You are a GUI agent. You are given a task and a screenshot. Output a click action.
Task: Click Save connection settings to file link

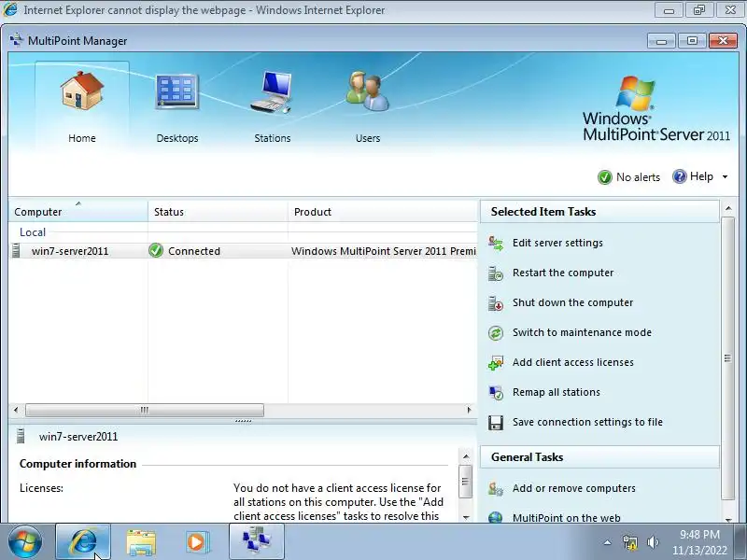pos(587,423)
